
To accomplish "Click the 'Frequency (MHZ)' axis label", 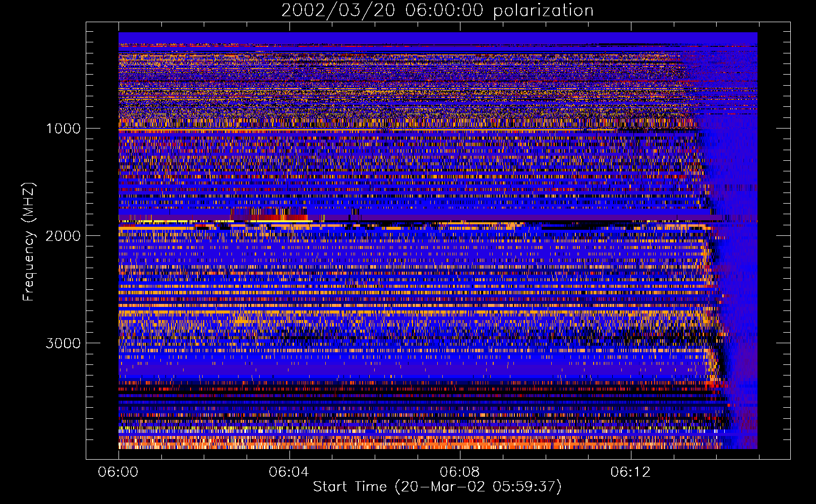I will coord(29,242).
